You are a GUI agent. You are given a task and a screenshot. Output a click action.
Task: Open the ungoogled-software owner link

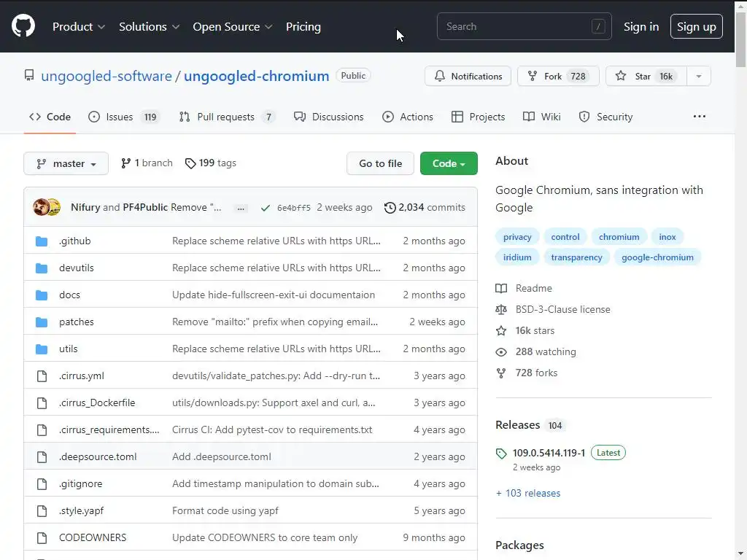click(107, 76)
